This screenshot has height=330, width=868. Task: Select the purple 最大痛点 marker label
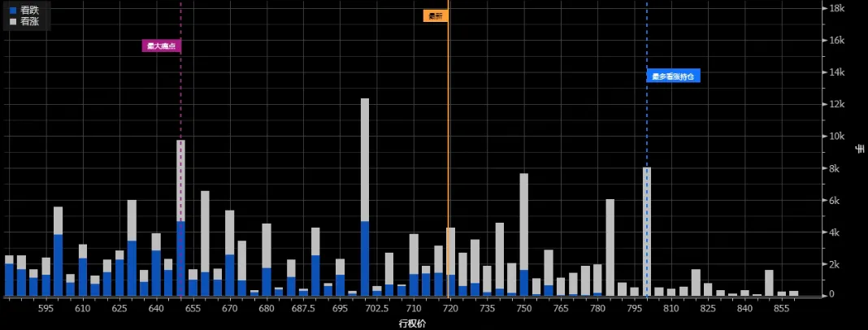[x=162, y=46]
